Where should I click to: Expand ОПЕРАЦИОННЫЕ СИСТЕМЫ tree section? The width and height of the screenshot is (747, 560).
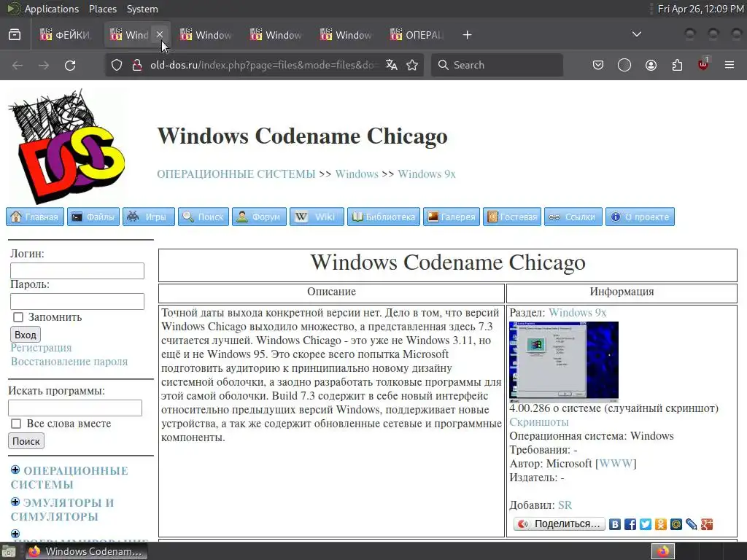[x=15, y=470]
